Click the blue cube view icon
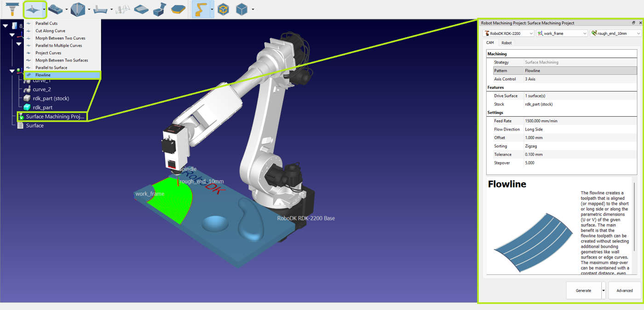Viewport: 644px width, 310px height. click(241, 9)
